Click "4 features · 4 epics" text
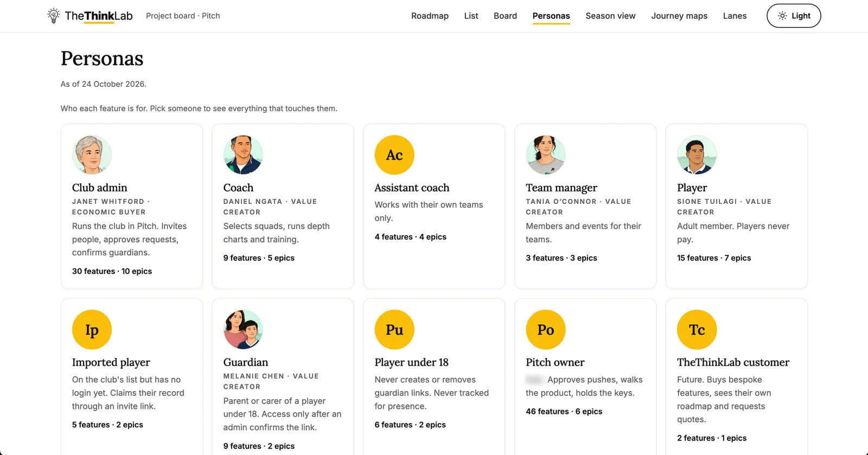 [x=410, y=237]
